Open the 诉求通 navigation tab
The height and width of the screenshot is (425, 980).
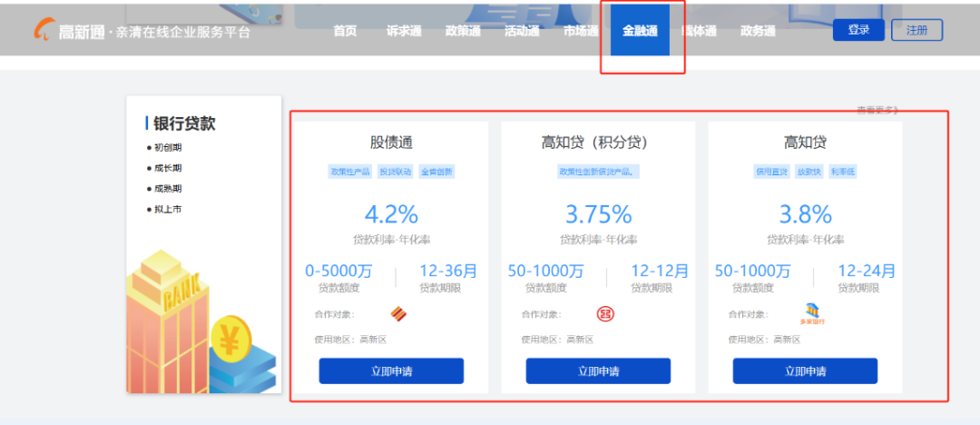click(404, 31)
